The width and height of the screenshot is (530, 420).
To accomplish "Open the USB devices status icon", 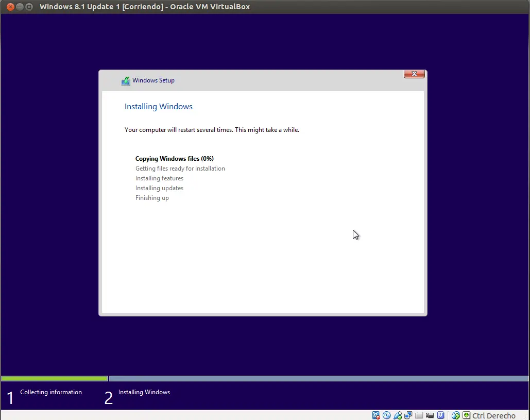I will click(398, 415).
